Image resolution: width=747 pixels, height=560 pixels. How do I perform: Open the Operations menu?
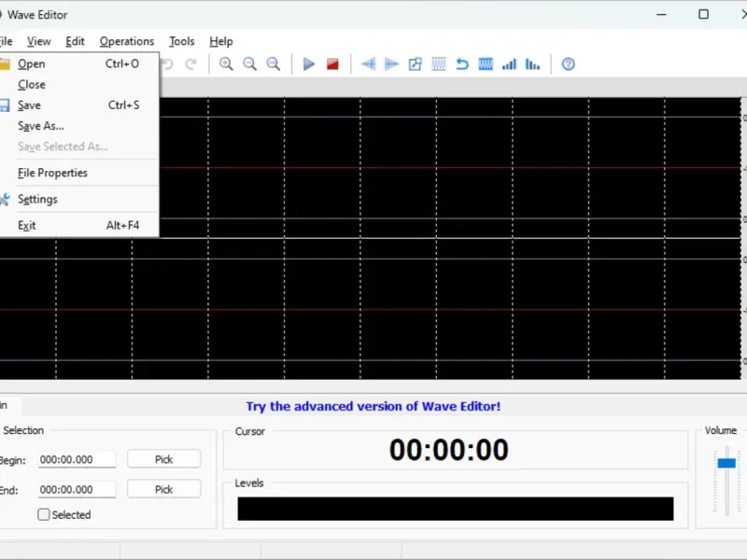[x=126, y=41]
